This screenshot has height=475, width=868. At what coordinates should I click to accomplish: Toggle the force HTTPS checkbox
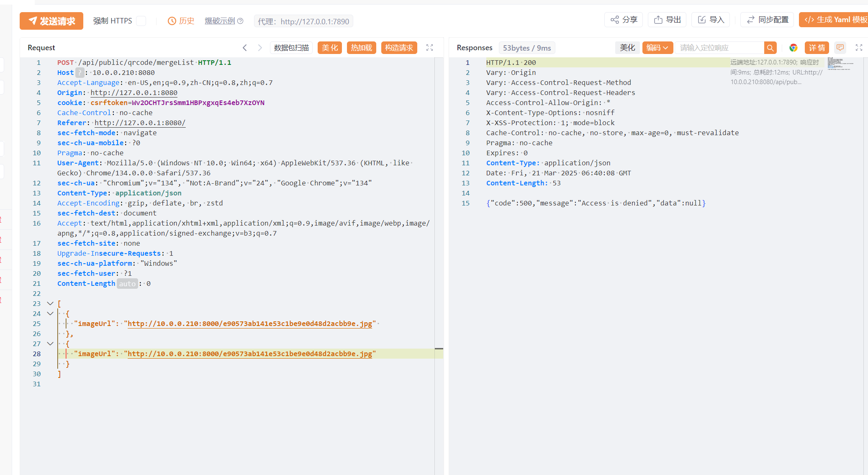click(141, 21)
